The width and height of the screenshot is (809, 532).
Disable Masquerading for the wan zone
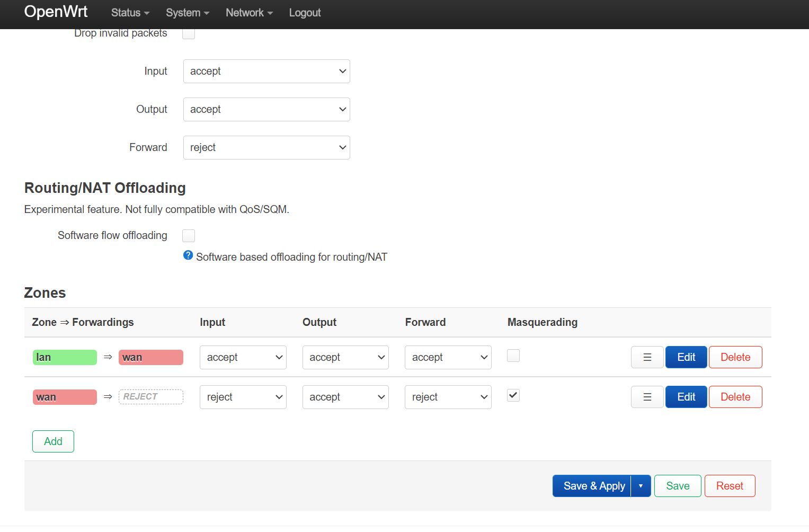(x=513, y=395)
